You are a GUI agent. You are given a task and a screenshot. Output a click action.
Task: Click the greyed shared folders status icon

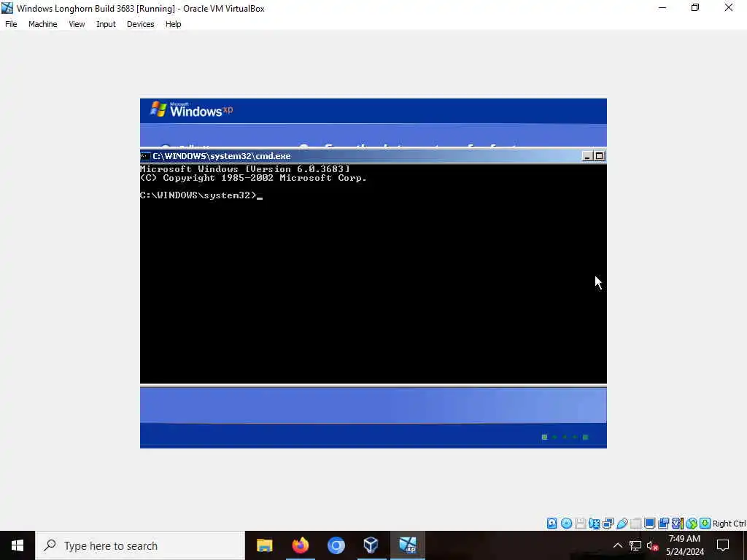tap(635, 524)
